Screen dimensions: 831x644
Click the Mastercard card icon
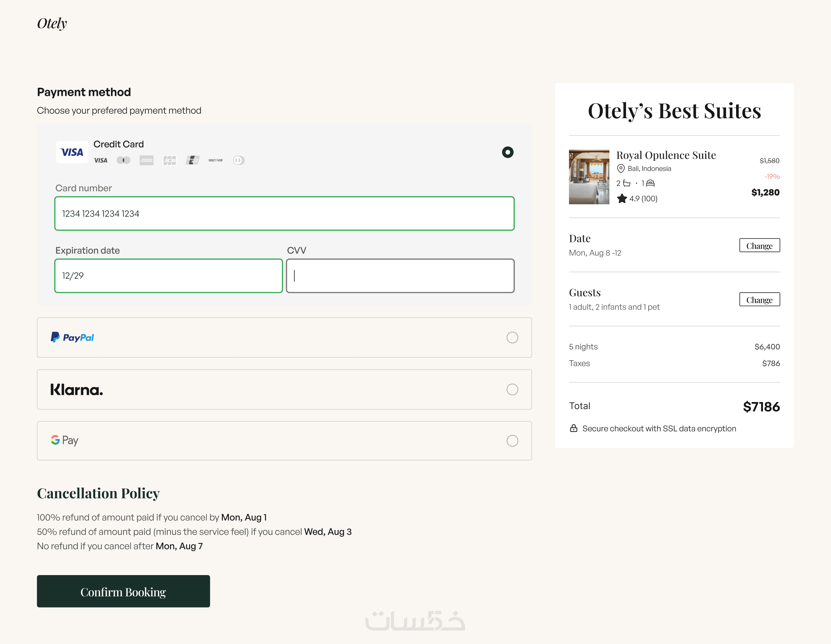tap(123, 160)
